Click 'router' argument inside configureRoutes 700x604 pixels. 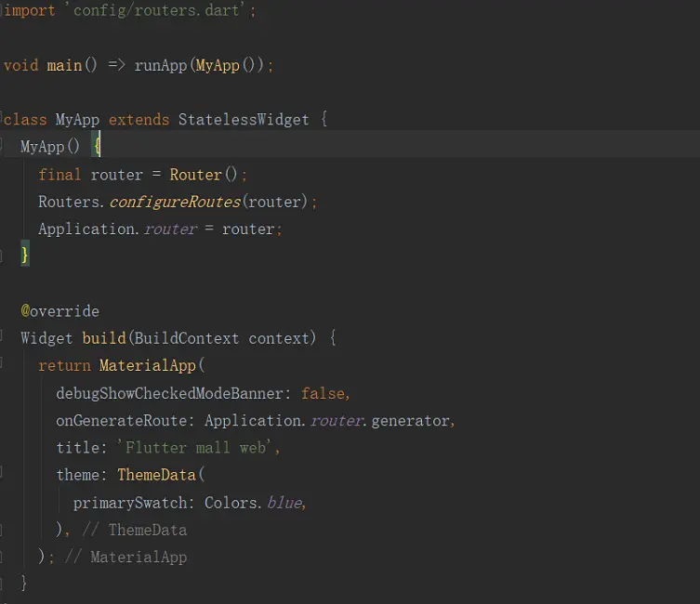274,202
